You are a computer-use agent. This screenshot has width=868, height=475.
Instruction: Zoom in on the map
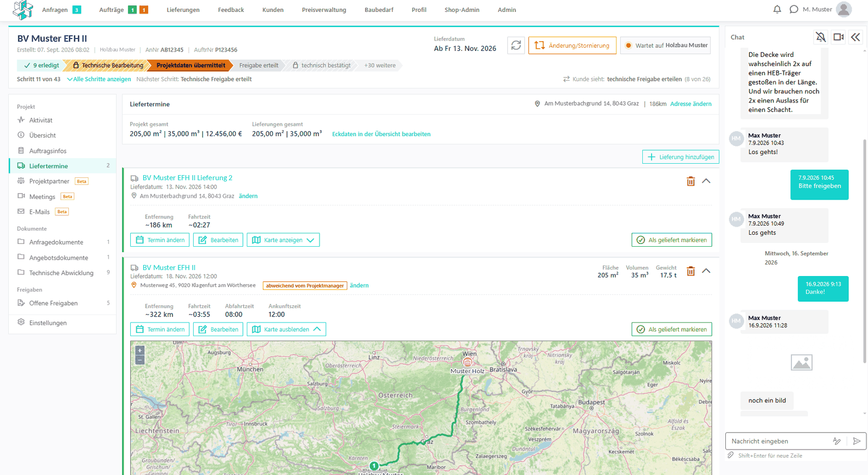coord(140,350)
